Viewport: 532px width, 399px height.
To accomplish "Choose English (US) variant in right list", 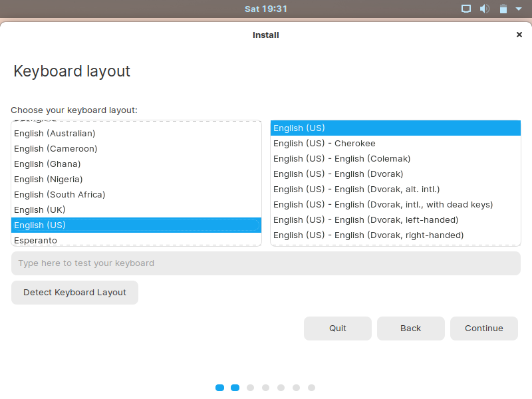I will [395, 128].
